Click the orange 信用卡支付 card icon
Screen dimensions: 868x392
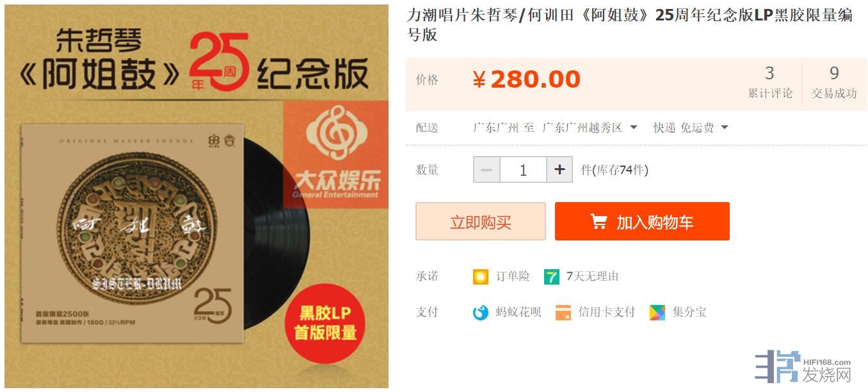pos(563,313)
